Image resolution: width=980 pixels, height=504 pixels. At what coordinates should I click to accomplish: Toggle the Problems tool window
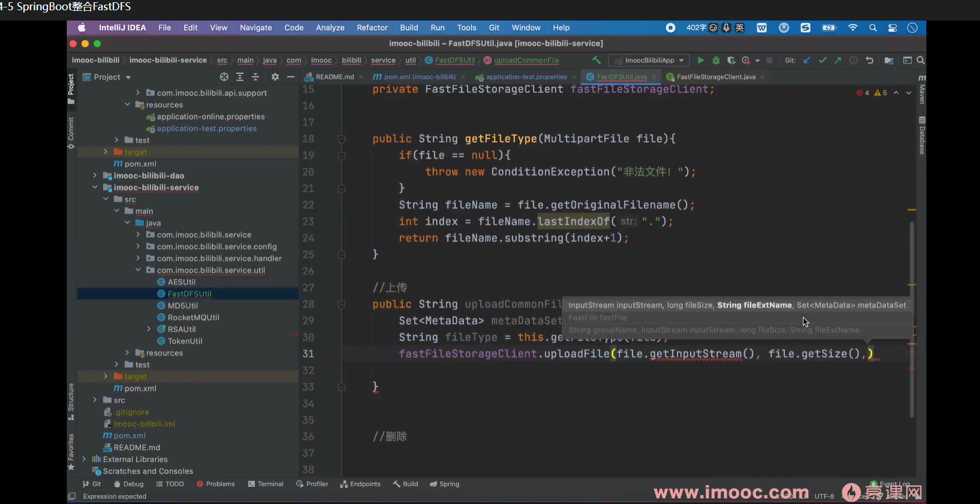(216, 484)
